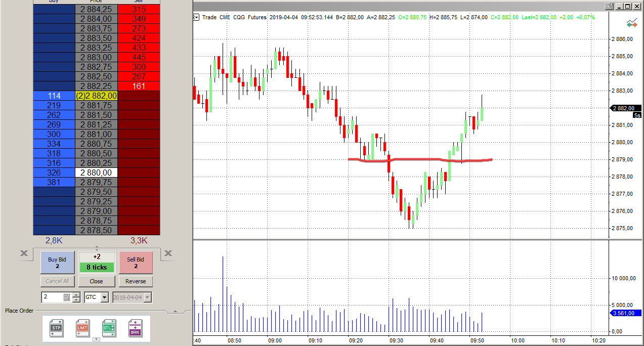Click the X icon right of Sell Bid
The image size is (644, 346).
168,253
